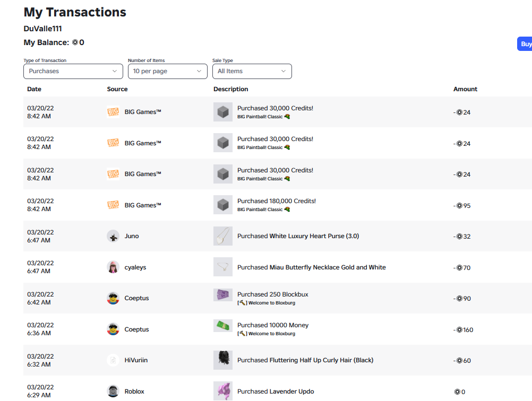The width and height of the screenshot is (532, 401).
Task: Click the cyaleys seller name
Action: 135,267
